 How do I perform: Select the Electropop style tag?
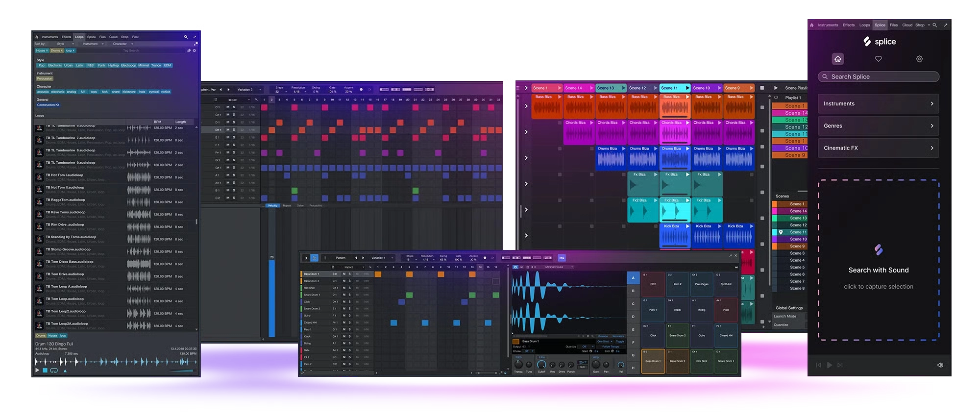click(x=128, y=65)
